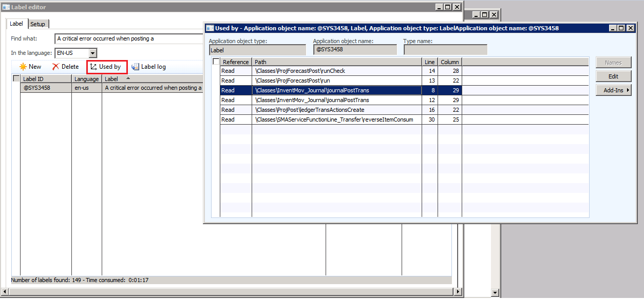Create a new label with the New icon
The image size is (644, 299).
coord(30,66)
